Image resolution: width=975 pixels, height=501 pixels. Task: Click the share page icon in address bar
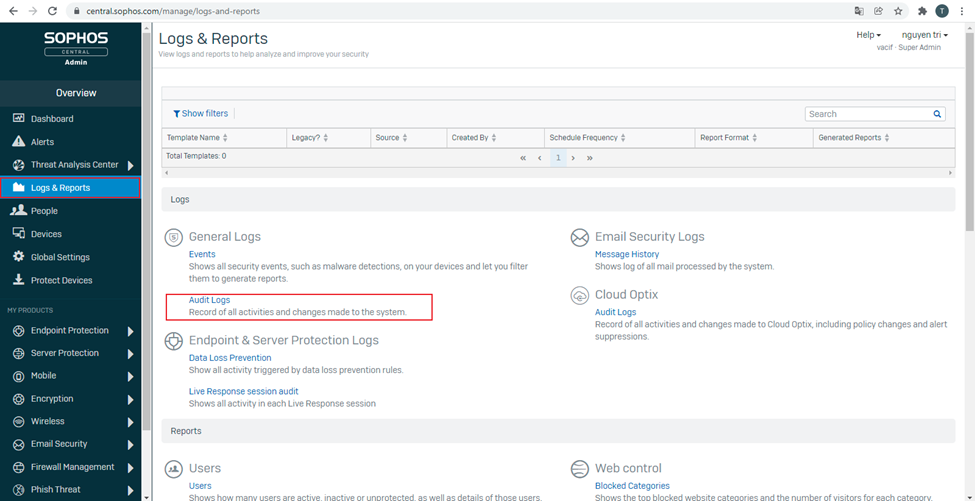879,11
